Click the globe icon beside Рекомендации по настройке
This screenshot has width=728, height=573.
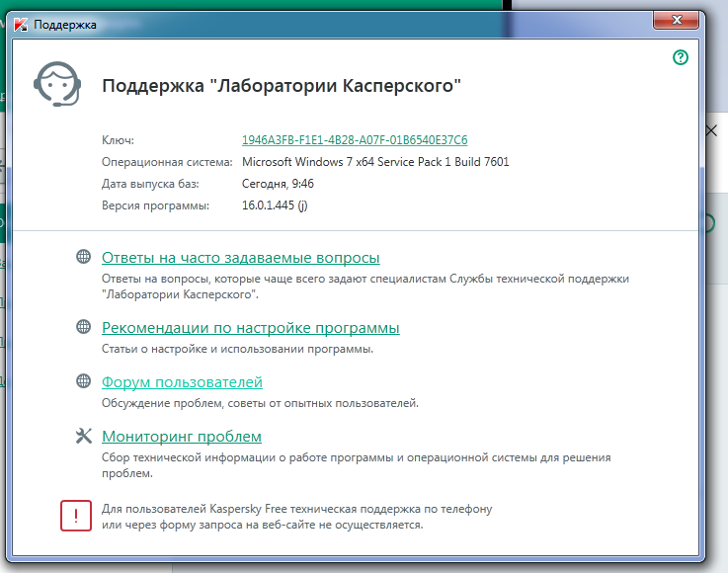tap(84, 327)
